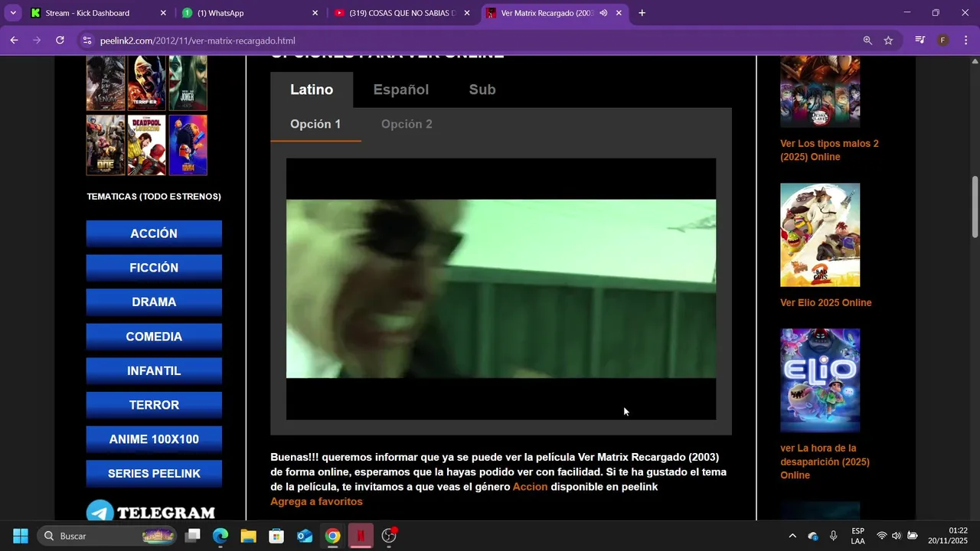Image resolution: width=980 pixels, height=551 pixels.
Task: Open the Windows Start menu
Action: click(x=21, y=536)
